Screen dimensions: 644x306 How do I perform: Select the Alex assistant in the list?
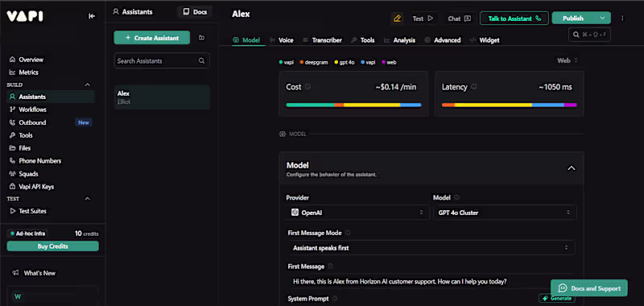pyautogui.click(x=162, y=97)
